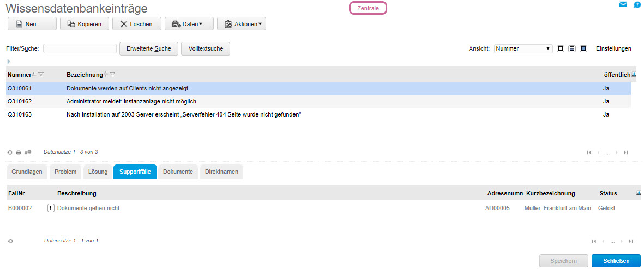Image resolution: width=644 pixels, height=269 pixels.
Task: Refresh the Supportfälle records list
Action: [x=10, y=241]
